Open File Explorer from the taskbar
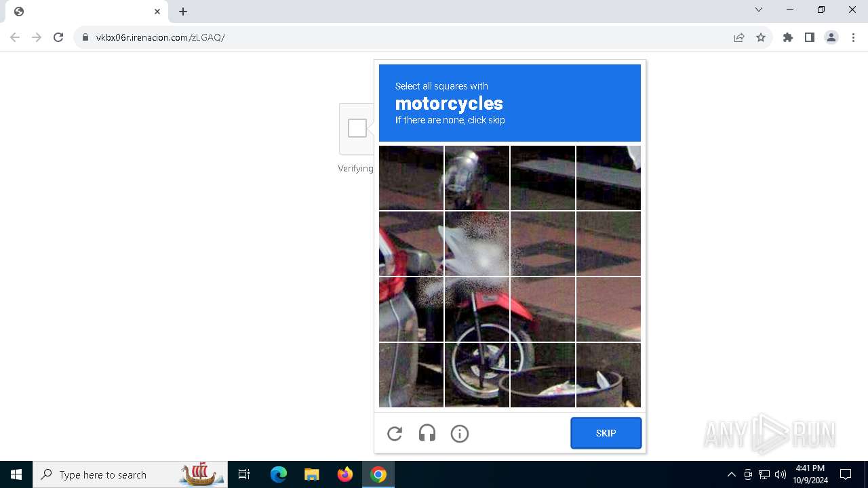The height and width of the screenshot is (488, 868). tap(312, 474)
